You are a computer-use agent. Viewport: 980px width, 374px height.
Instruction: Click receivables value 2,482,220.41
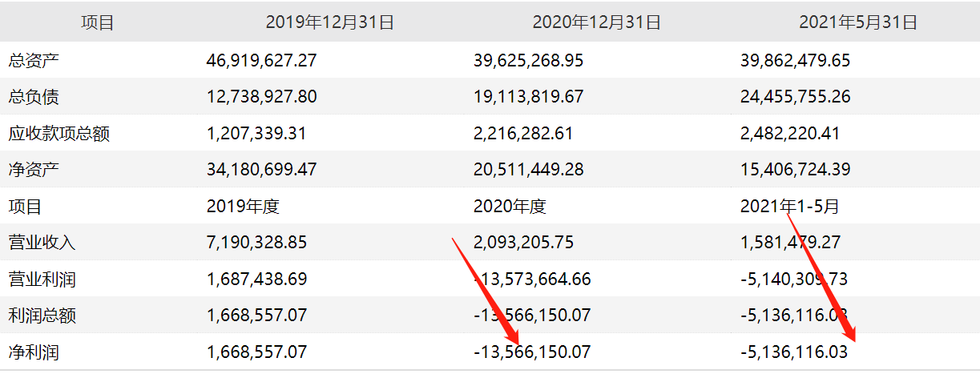click(x=790, y=134)
